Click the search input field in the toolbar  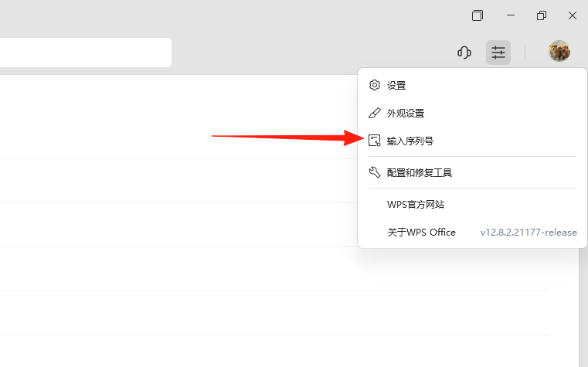pyautogui.click(x=86, y=53)
